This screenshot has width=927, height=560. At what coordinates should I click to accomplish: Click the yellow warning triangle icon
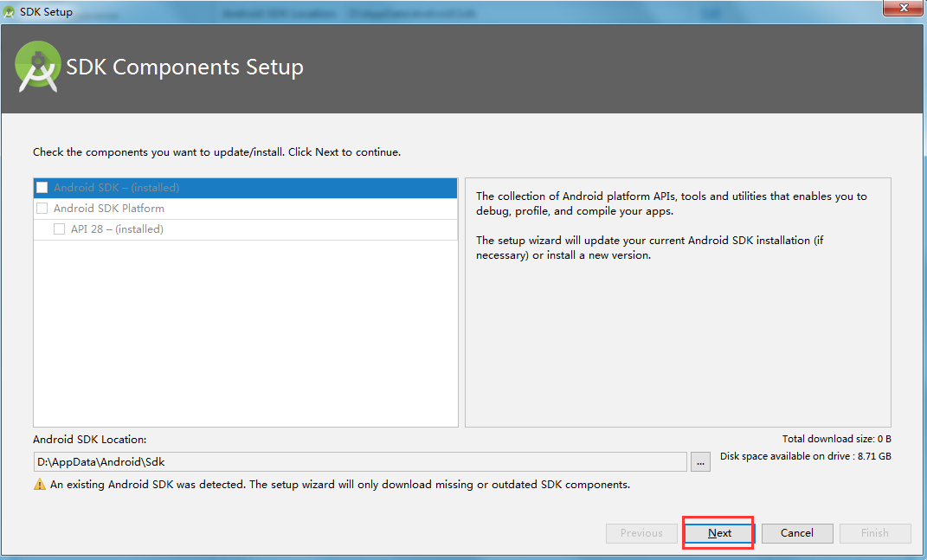[x=38, y=484]
